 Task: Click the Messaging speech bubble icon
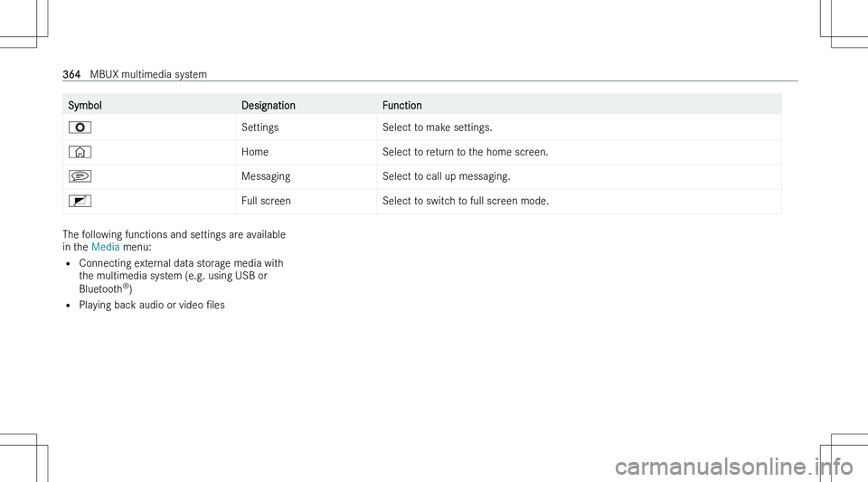click(80, 176)
